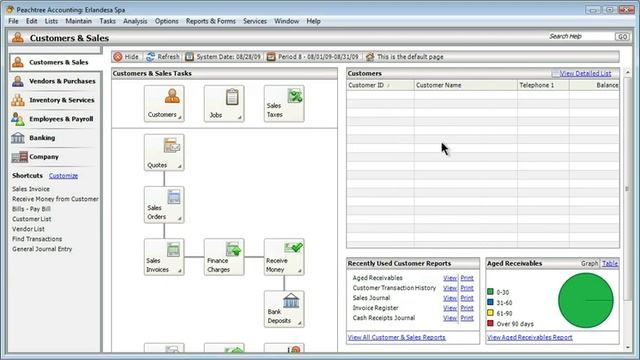Open the Lists menu
The width and height of the screenshot is (640, 360).
click(51, 21)
